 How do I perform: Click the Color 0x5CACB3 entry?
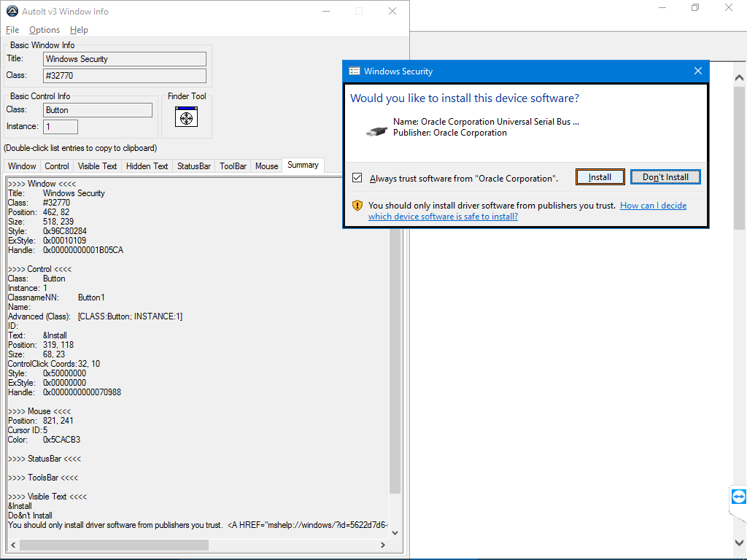[44, 440]
